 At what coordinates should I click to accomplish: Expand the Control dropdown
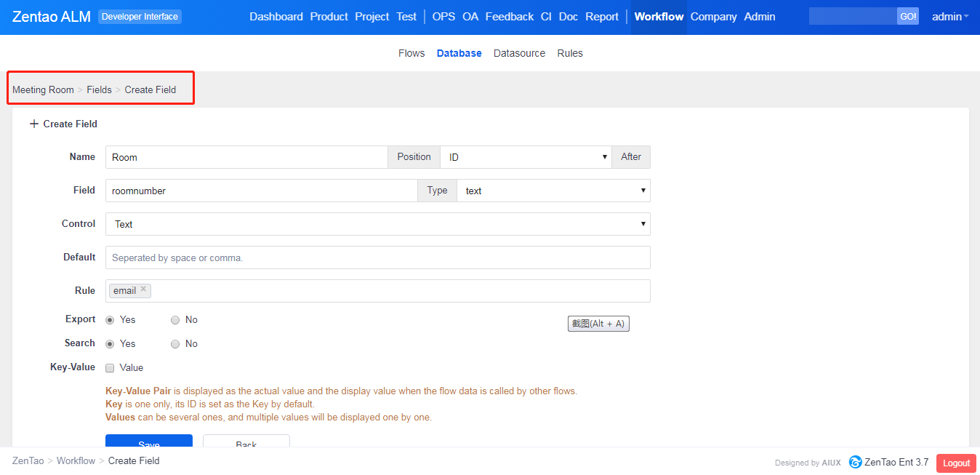[x=377, y=224]
